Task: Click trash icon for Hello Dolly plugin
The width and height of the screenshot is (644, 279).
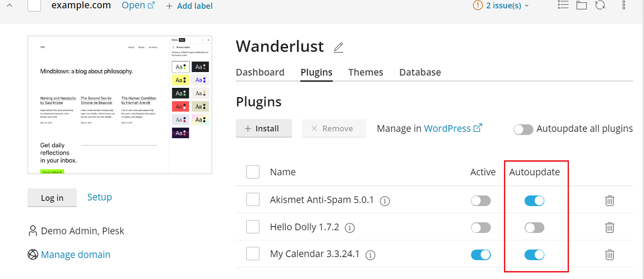Action: (x=609, y=227)
